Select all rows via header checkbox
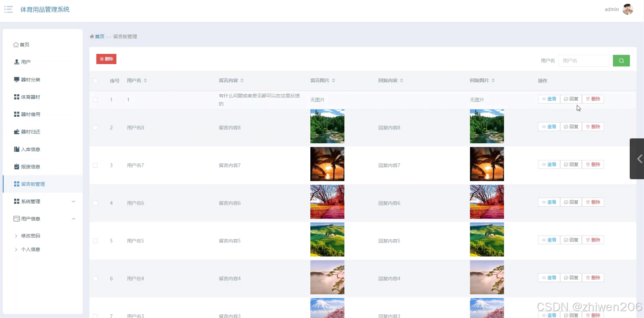This screenshot has height=318, width=644. 95,81
